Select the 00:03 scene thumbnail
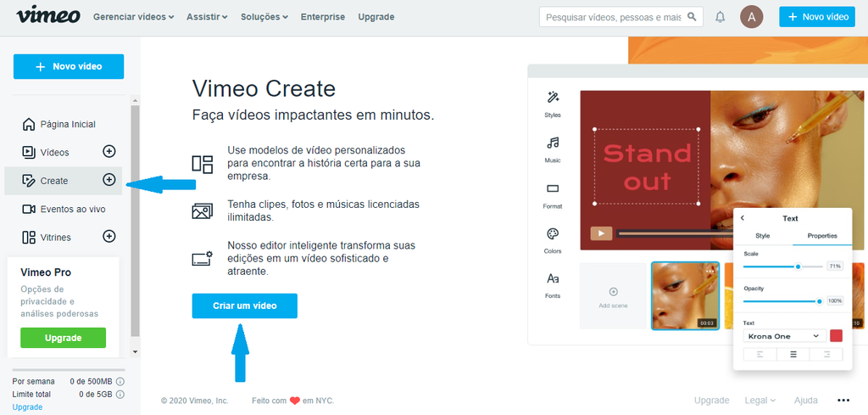Viewport: 868px width, 415px height. [x=685, y=296]
